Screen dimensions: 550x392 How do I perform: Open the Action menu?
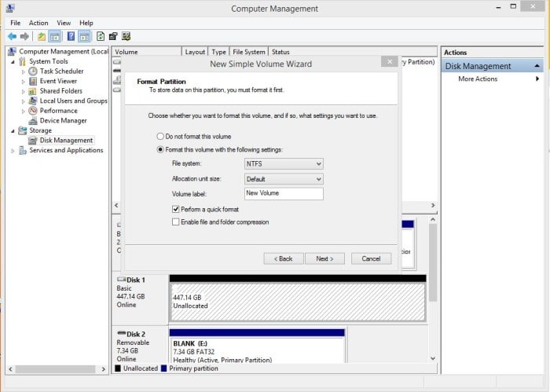point(38,23)
